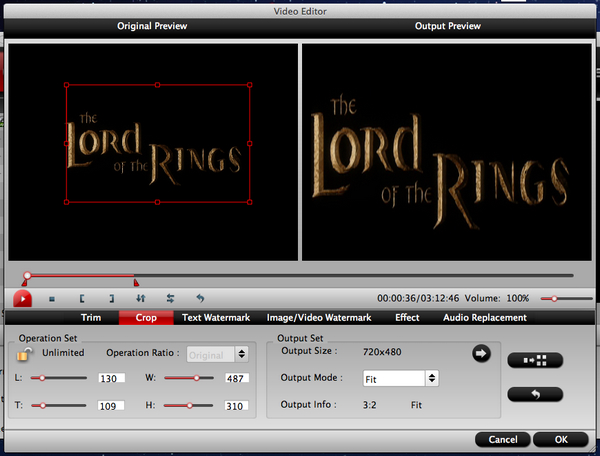Switch to the Trim tab
Image resolution: width=600 pixels, height=456 pixels.
point(91,318)
